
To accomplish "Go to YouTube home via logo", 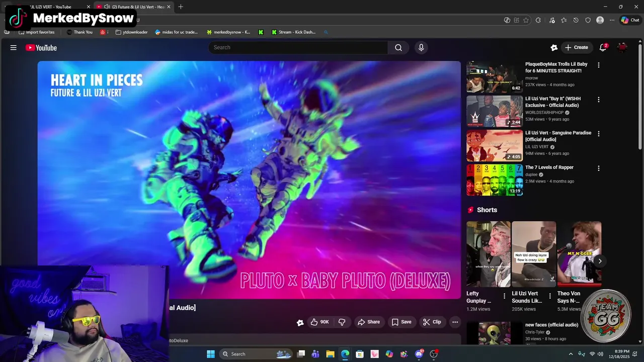I will click(41, 48).
